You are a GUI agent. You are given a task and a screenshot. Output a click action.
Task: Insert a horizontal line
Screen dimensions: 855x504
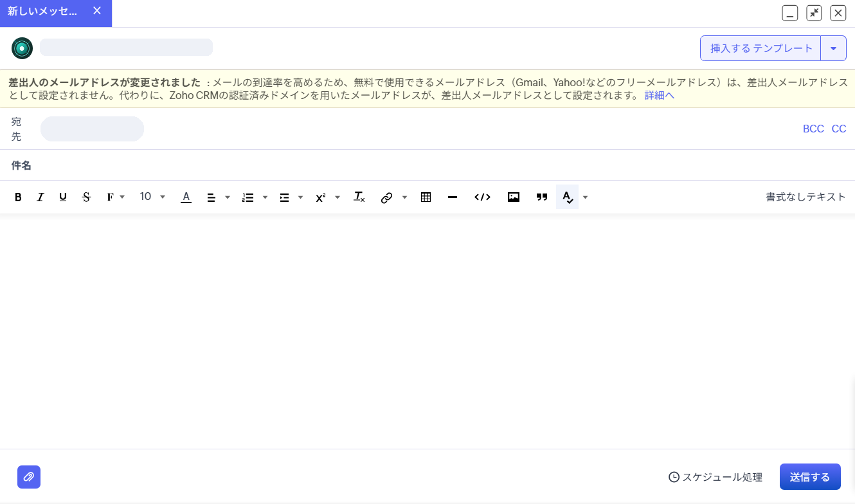(453, 197)
